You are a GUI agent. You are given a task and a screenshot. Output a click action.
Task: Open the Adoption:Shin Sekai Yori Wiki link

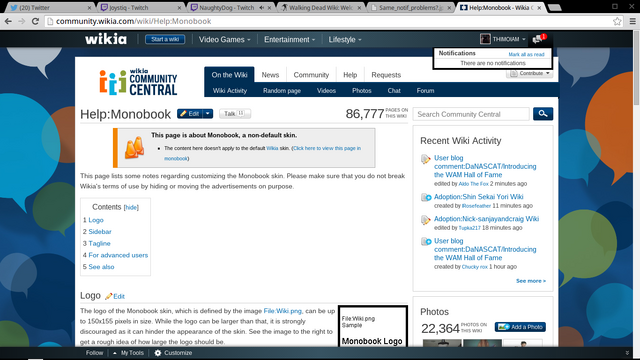[x=478, y=197]
